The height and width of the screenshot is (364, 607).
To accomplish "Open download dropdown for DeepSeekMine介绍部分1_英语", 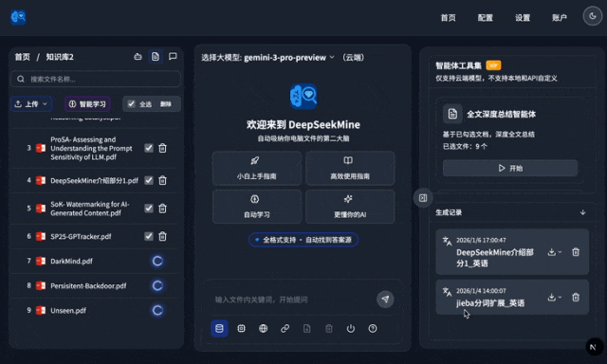I will pos(554,252).
